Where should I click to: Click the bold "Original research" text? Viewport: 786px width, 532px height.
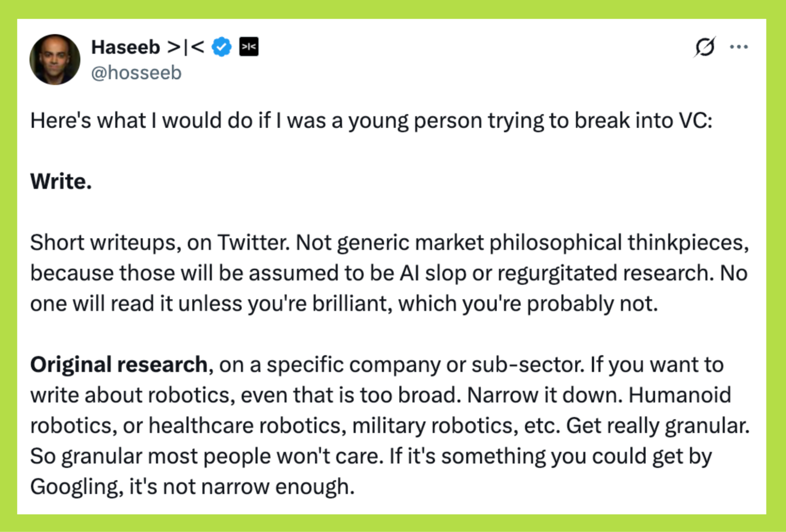point(119,365)
